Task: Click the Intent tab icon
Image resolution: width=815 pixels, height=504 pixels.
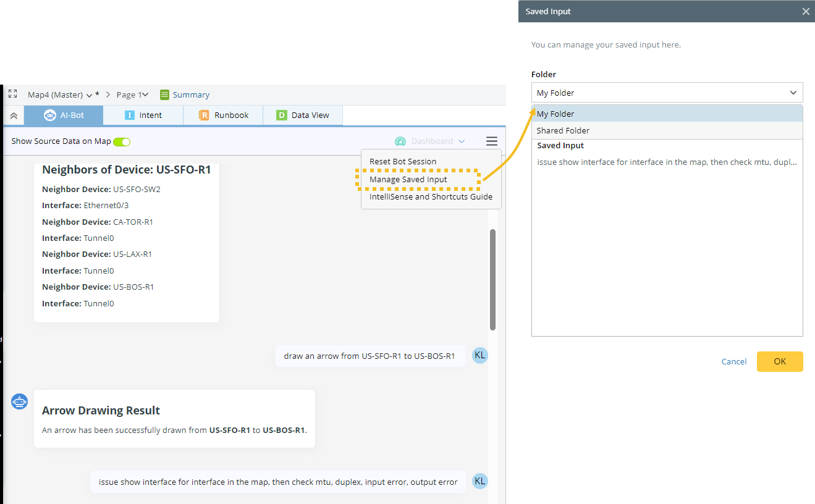Action: click(130, 115)
